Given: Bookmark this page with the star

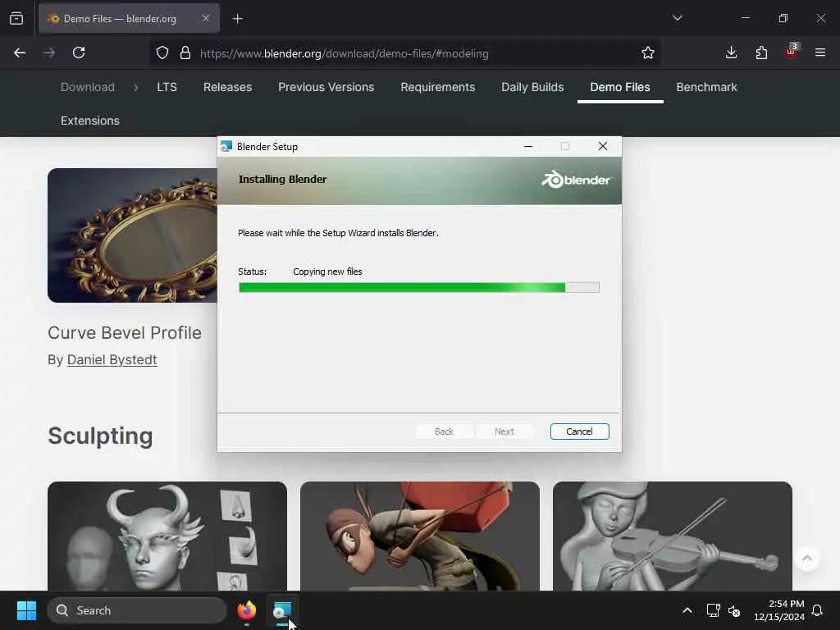Looking at the screenshot, I should (x=648, y=52).
